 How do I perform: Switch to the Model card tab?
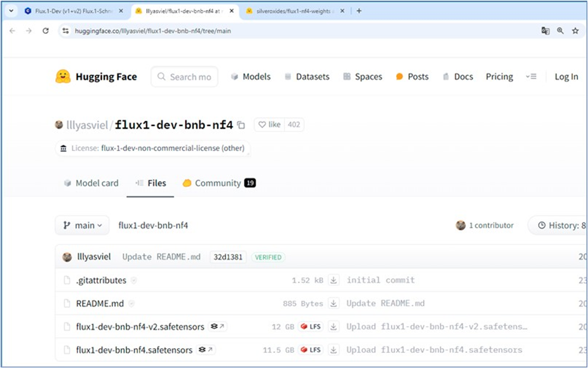[x=91, y=183]
